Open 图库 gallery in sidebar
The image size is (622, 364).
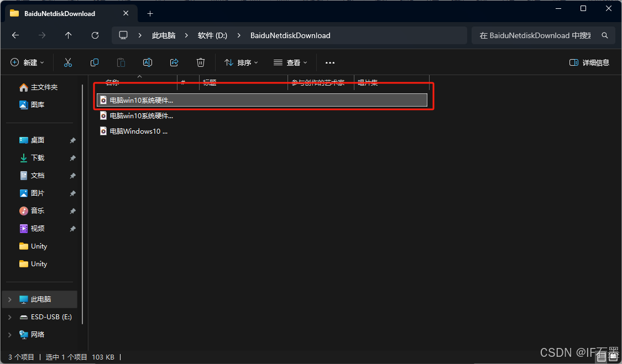tap(32, 105)
